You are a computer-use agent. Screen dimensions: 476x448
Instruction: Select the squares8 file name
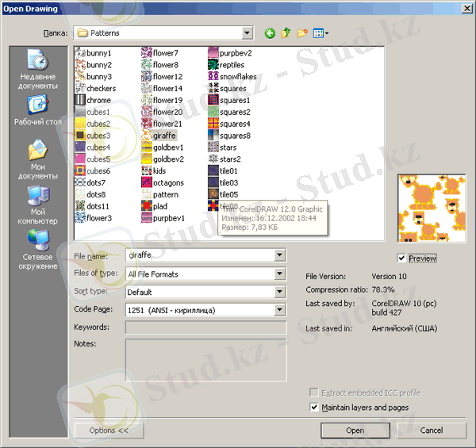[x=235, y=136]
